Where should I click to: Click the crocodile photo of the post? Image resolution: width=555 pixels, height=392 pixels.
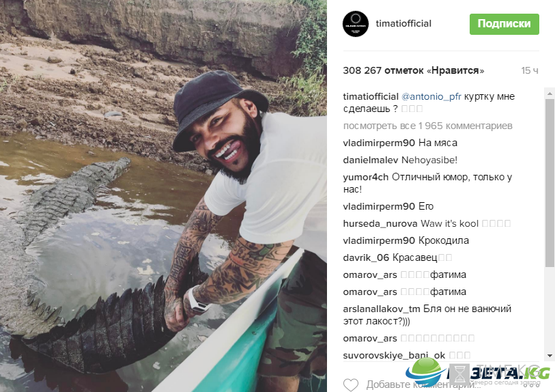(163, 196)
